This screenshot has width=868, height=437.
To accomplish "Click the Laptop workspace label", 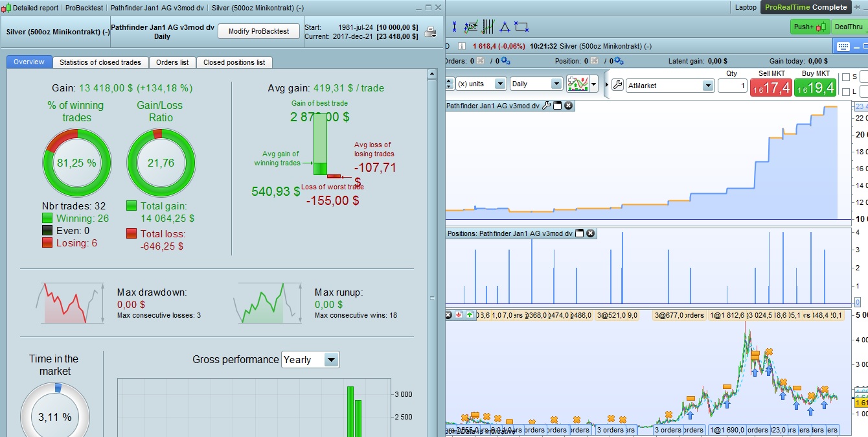I will 746,7.
